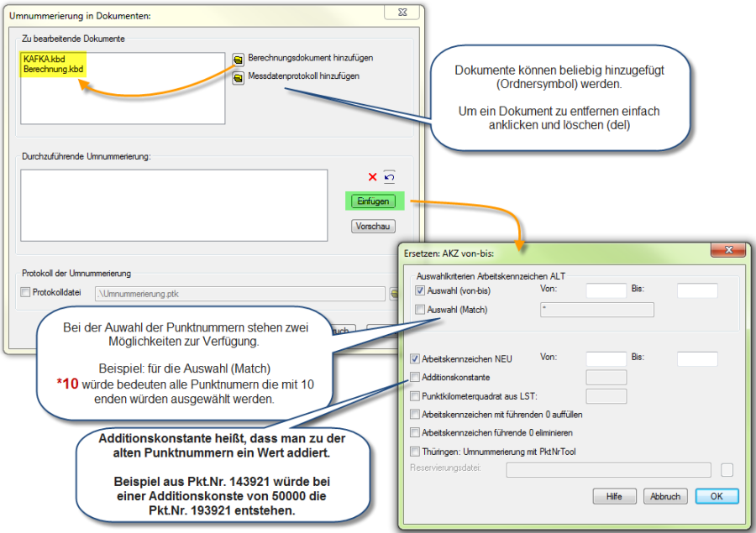Click the Bis field for Arbeitskennzeichen NEU
The height and width of the screenshot is (533, 756).
697,358
